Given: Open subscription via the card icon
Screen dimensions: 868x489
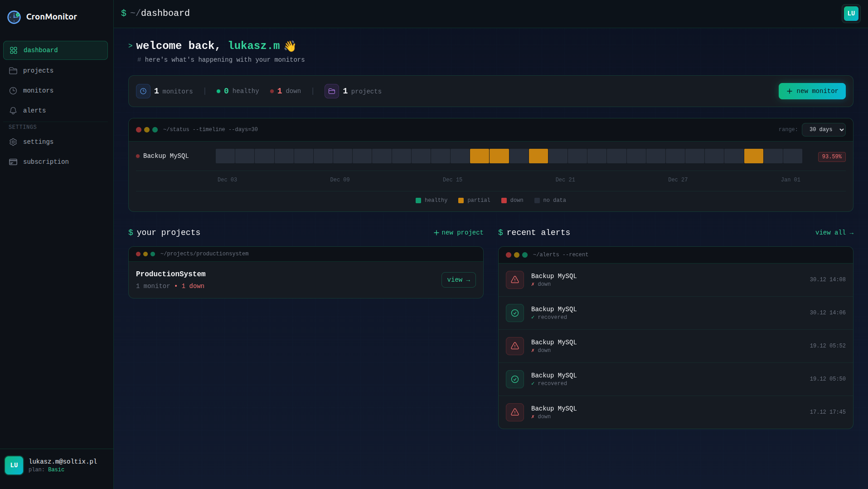Looking at the screenshot, I should point(14,161).
